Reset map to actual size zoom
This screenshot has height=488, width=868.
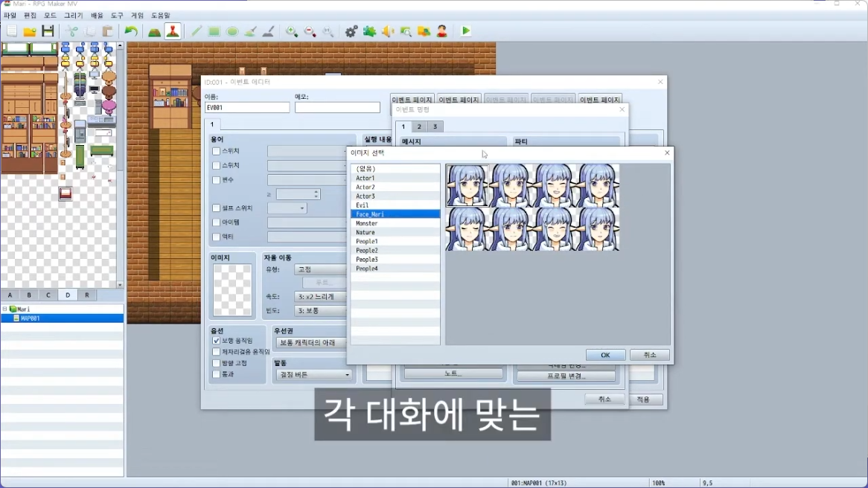(x=328, y=31)
